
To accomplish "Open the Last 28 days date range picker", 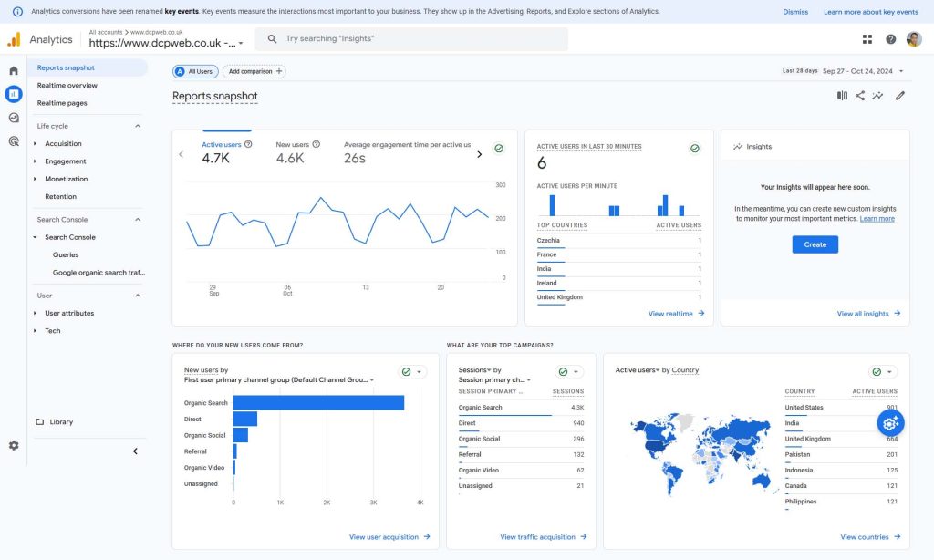I will [839, 69].
